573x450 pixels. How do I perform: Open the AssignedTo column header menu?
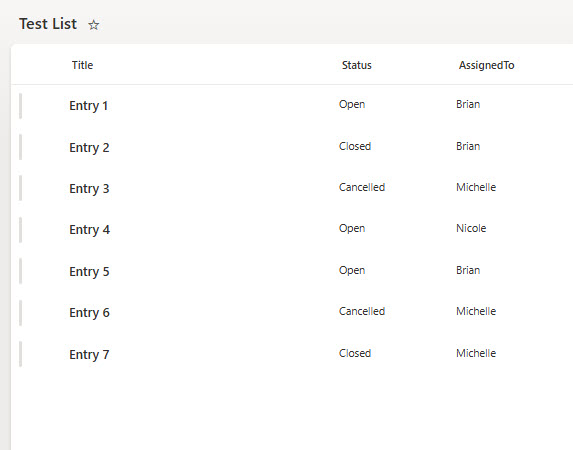(486, 65)
